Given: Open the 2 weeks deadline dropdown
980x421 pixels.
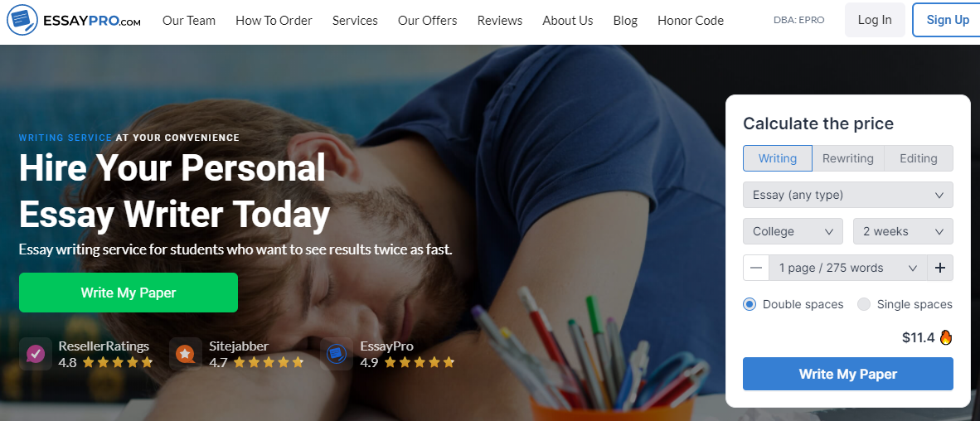Looking at the screenshot, I should (903, 231).
